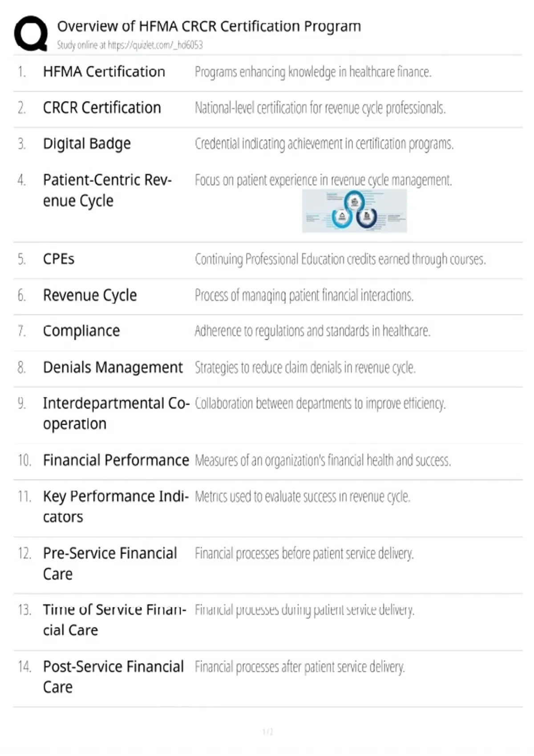This screenshot has width=534, height=756.
Task: Select the 'Revenue Cycle' term in row 6
Action: coord(90,295)
